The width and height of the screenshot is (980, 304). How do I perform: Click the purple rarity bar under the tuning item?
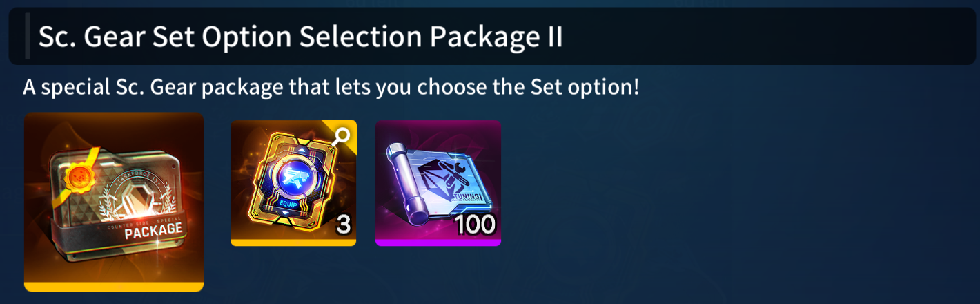438,243
